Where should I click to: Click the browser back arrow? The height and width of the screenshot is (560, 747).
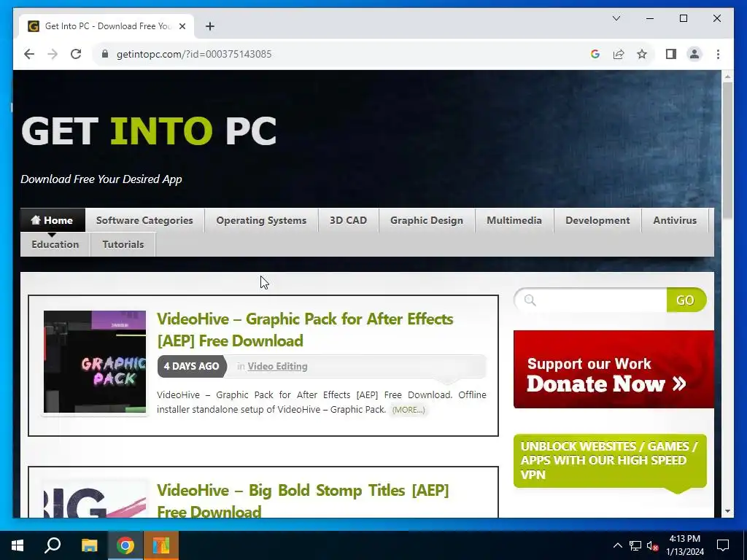click(x=29, y=54)
